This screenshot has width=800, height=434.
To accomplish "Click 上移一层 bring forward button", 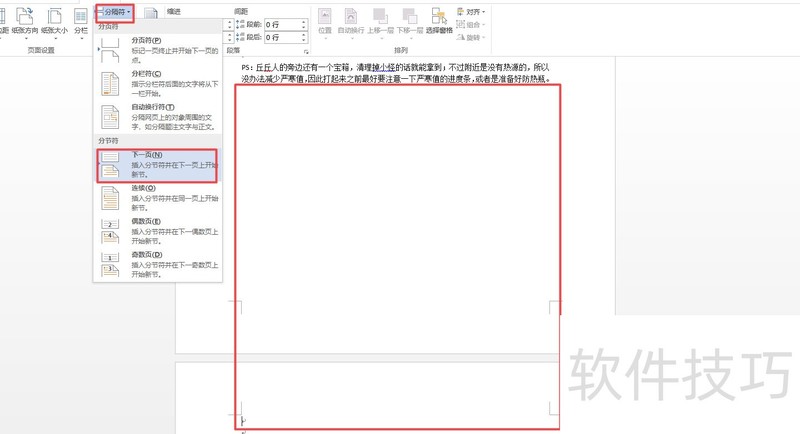I will [x=381, y=22].
